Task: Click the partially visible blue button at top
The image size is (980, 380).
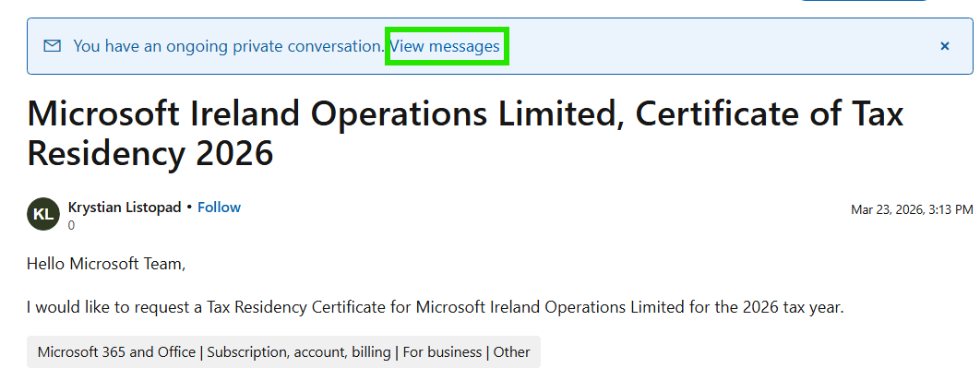Action: pyautogui.click(x=864, y=1)
